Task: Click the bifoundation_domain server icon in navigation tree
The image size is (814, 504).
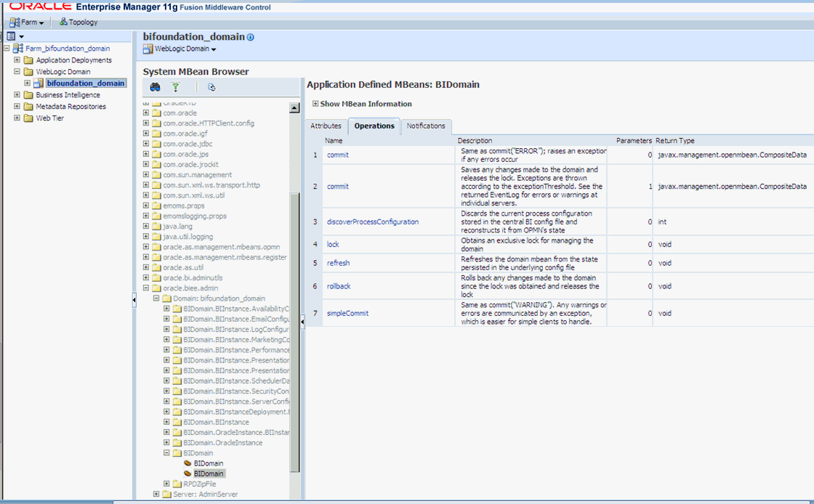Action: point(38,83)
